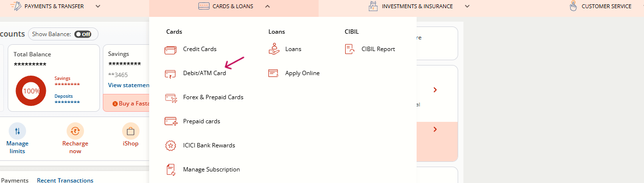Click the Recharge now icon
The image size is (644, 183).
[75, 131]
